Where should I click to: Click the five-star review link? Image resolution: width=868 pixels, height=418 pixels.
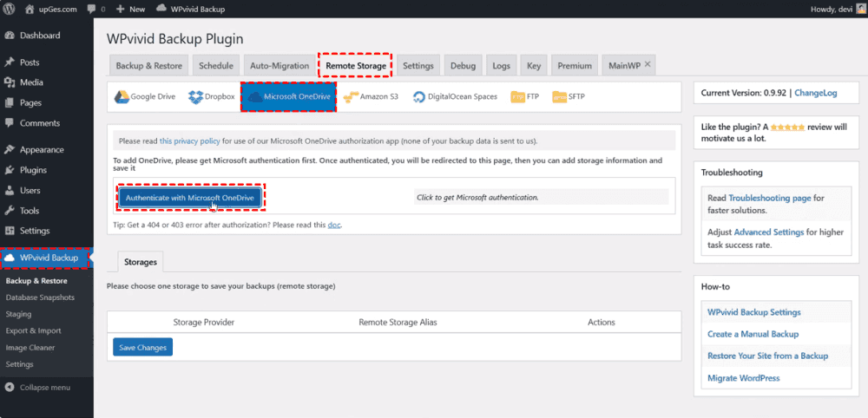tap(787, 127)
